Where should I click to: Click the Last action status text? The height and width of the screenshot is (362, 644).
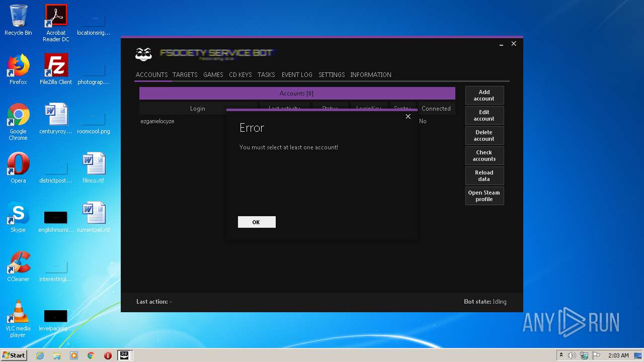[154, 302]
